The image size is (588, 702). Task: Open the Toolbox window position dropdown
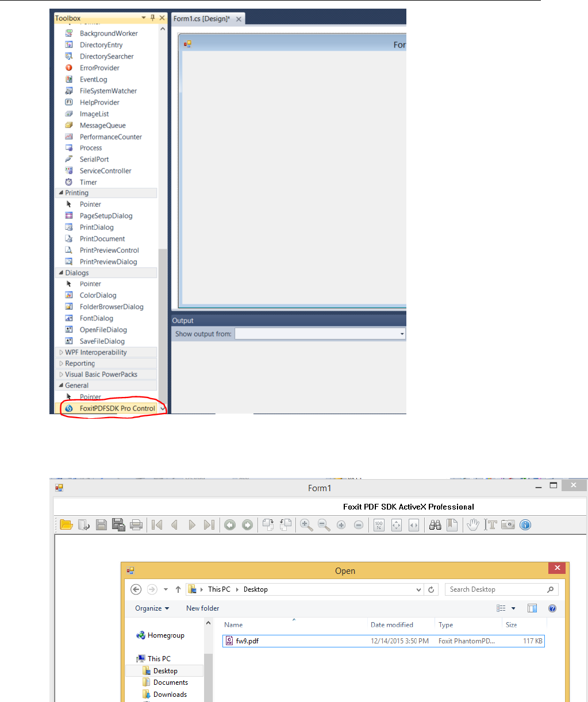144,18
